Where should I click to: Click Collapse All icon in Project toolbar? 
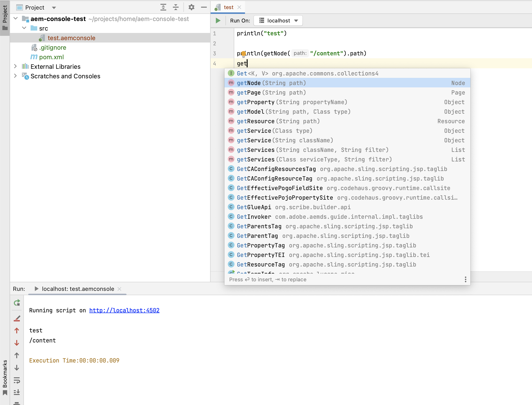(x=176, y=7)
